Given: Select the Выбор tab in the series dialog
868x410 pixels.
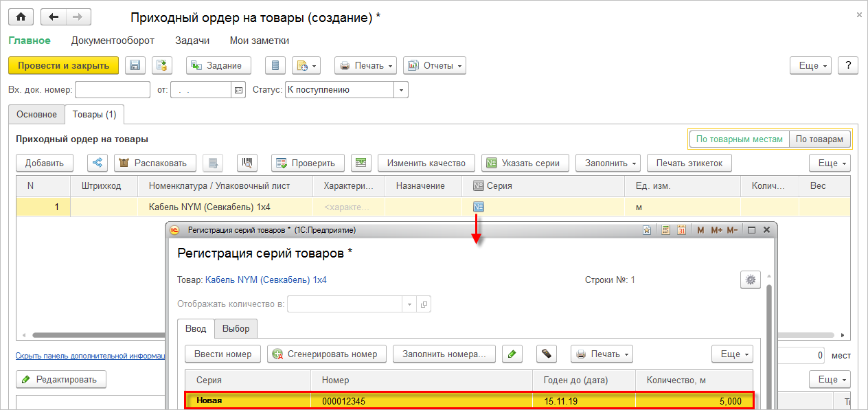Looking at the screenshot, I should click(x=236, y=329).
